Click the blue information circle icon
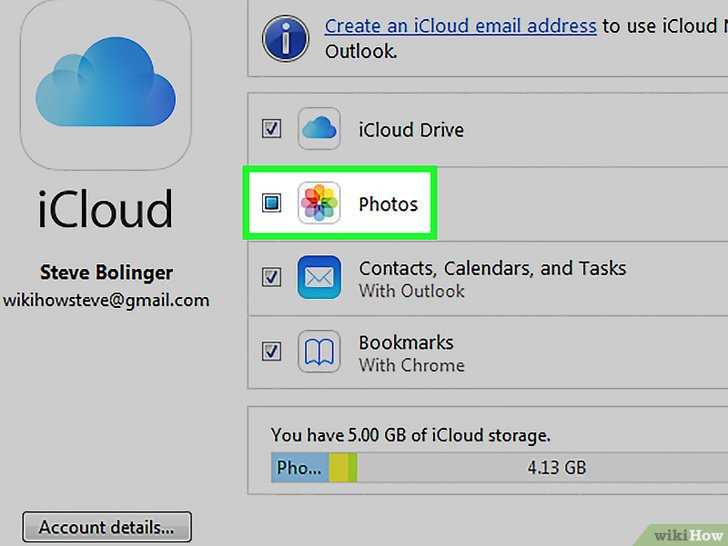Screen dimensions: 728x546 coord(286,39)
